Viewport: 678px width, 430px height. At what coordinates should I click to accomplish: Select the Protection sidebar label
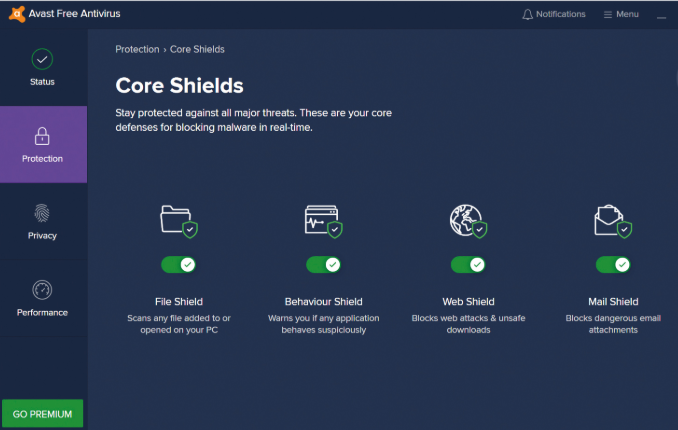tap(42, 159)
